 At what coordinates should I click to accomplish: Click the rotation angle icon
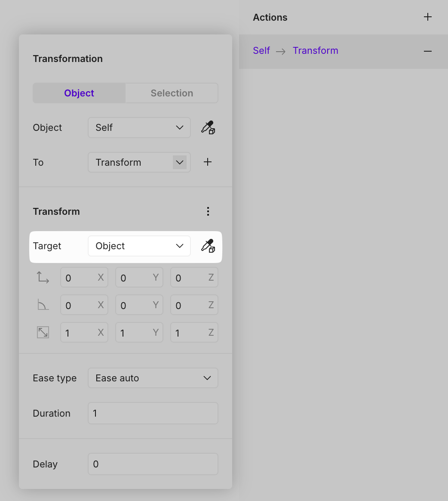click(x=43, y=305)
